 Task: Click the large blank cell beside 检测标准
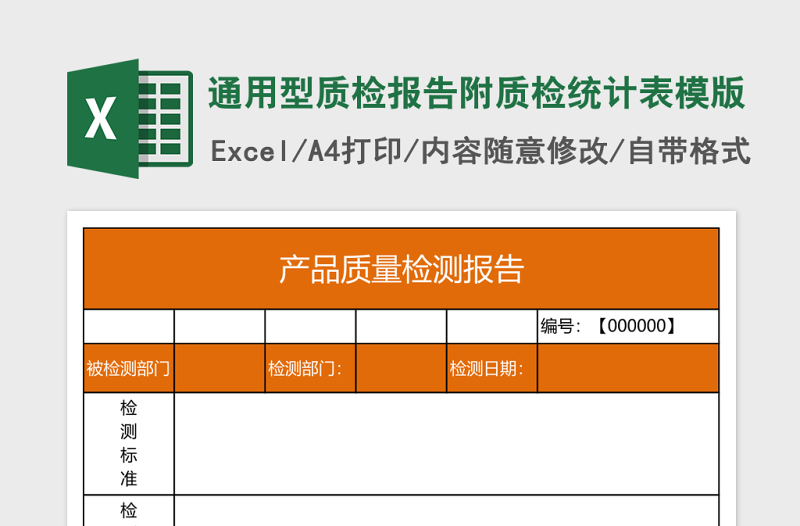click(x=446, y=443)
